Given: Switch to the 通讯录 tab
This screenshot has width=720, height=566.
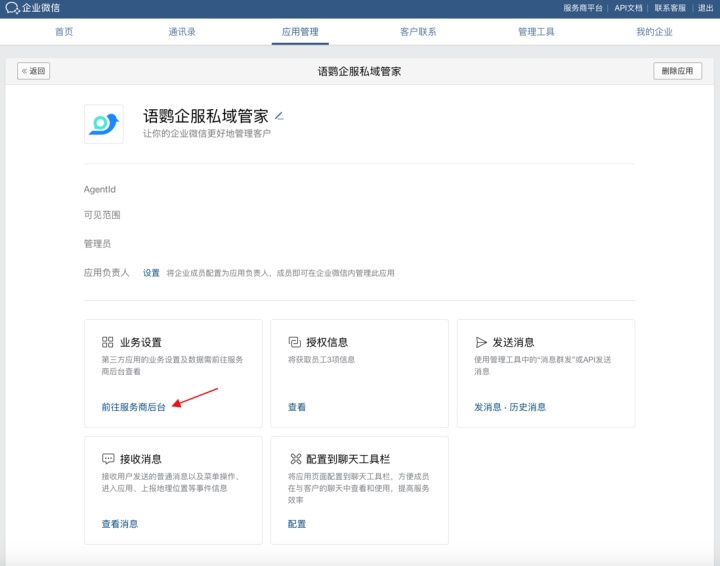Looking at the screenshot, I should click(x=182, y=32).
